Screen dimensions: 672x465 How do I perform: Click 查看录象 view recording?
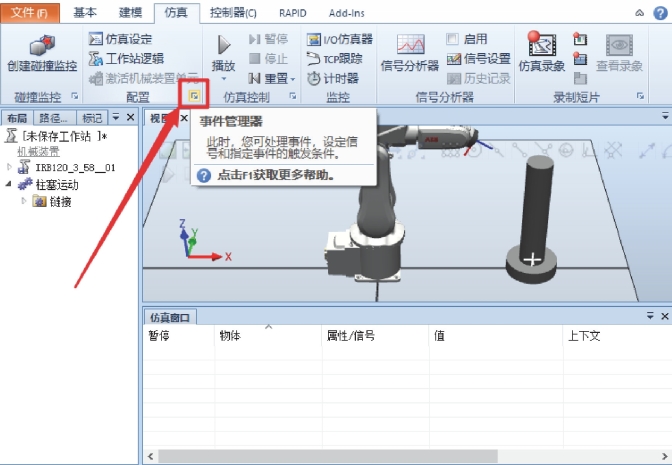619,51
